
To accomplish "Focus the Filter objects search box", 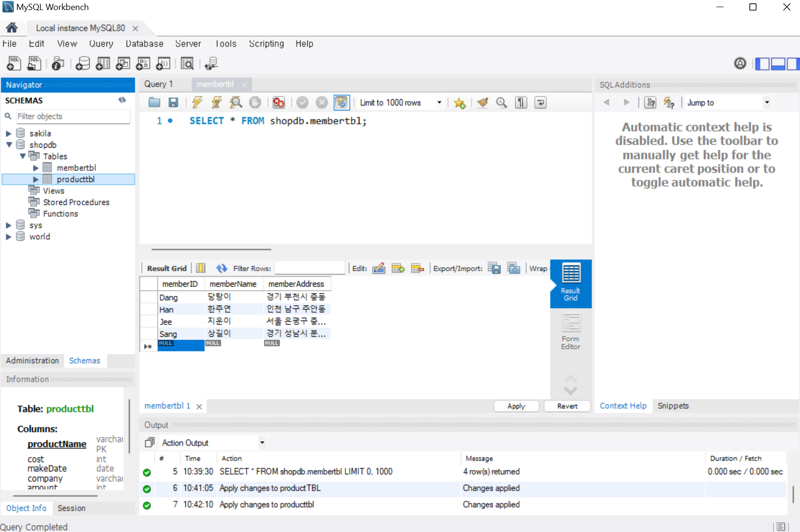I will coord(73,116).
